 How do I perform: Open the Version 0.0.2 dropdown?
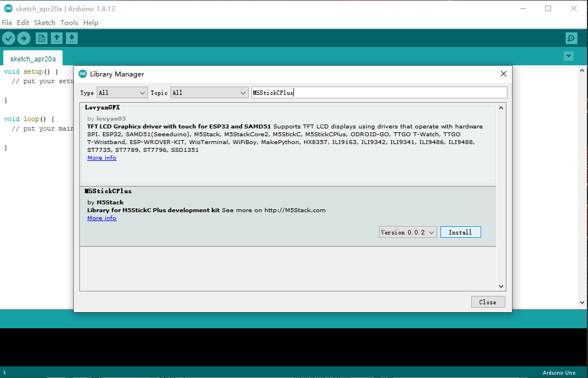coord(407,232)
